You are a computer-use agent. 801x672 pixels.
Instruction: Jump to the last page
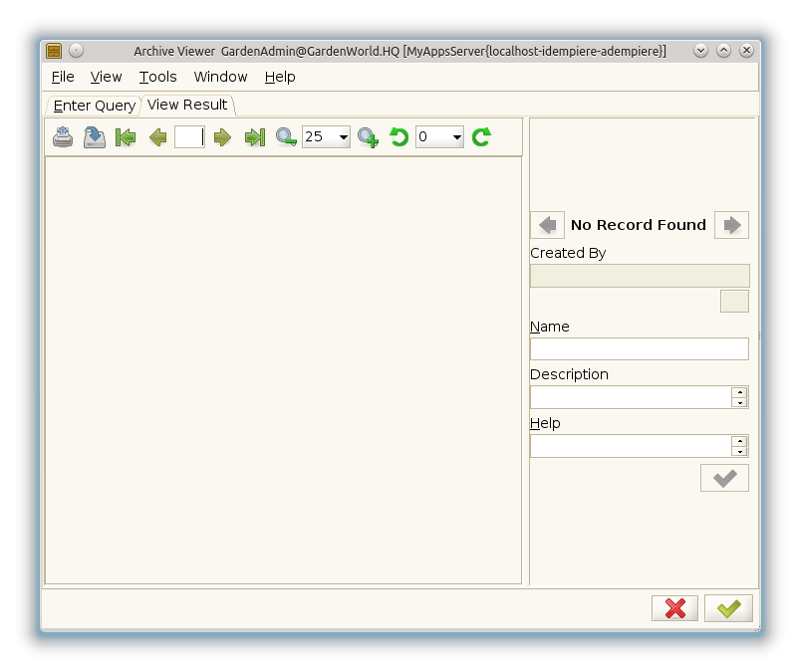click(x=255, y=137)
